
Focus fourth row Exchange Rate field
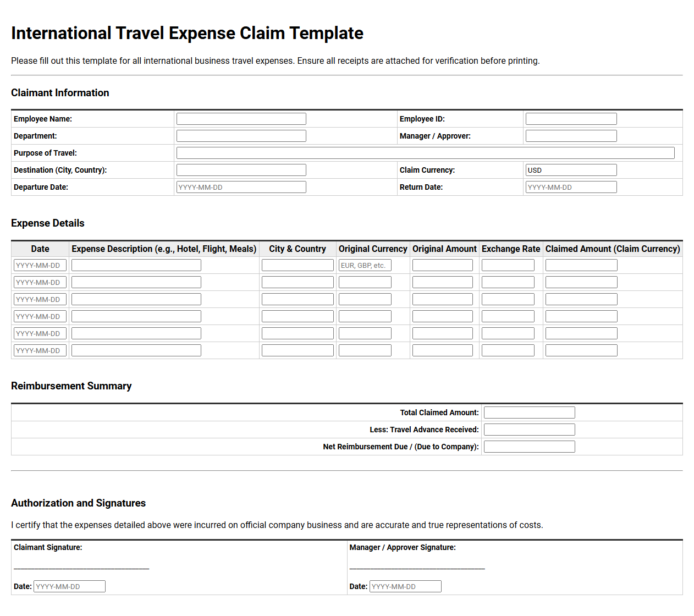coord(508,316)
